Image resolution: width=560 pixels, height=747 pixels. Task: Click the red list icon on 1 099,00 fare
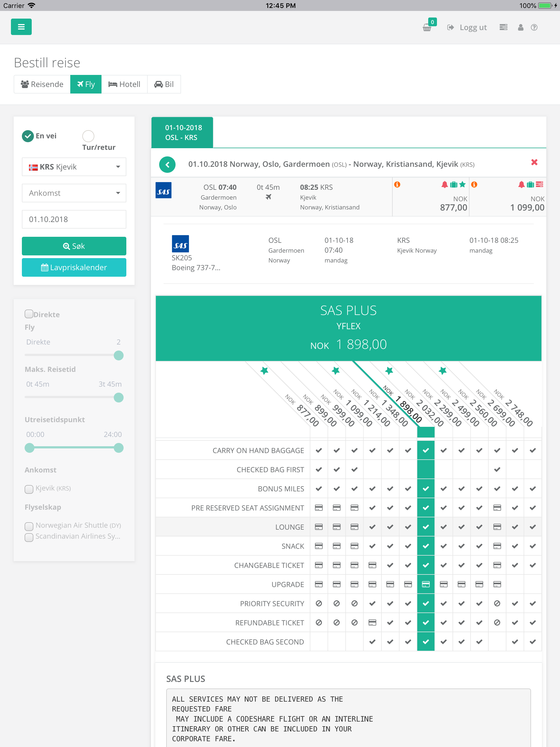coord(539,184)
